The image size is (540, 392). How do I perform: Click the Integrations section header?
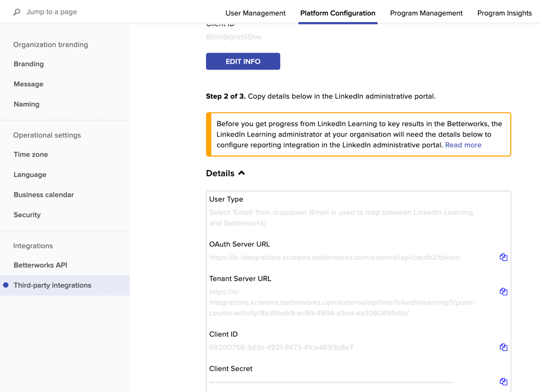click(33, 246)
